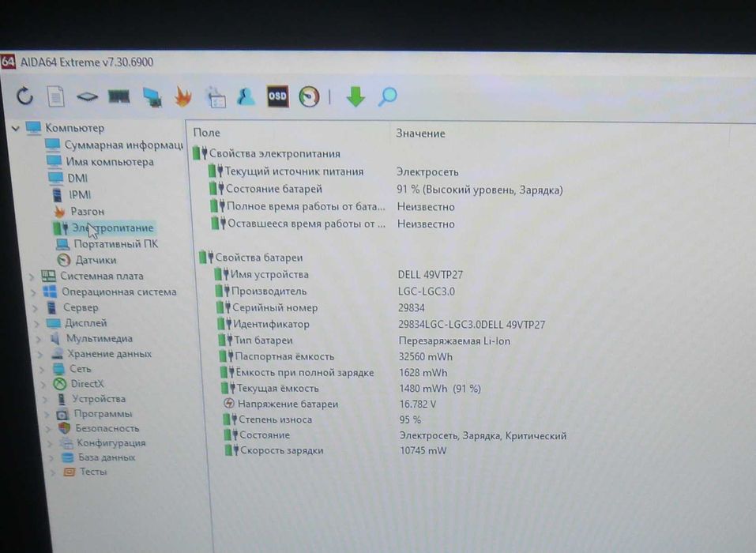Expand the DirectX node arrow
Image resolution: width=756 pixels, height=553 pixels.
pyautogui.click(x=45, y=384)
